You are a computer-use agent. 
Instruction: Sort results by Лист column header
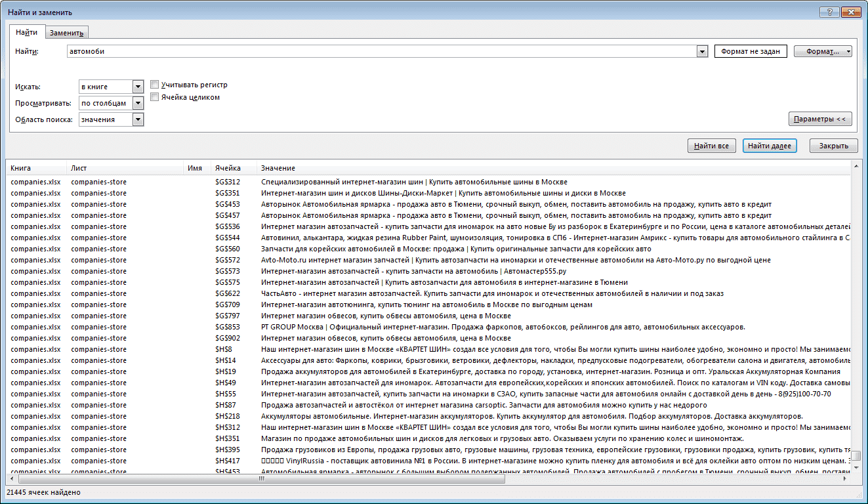tap(125, 168)
